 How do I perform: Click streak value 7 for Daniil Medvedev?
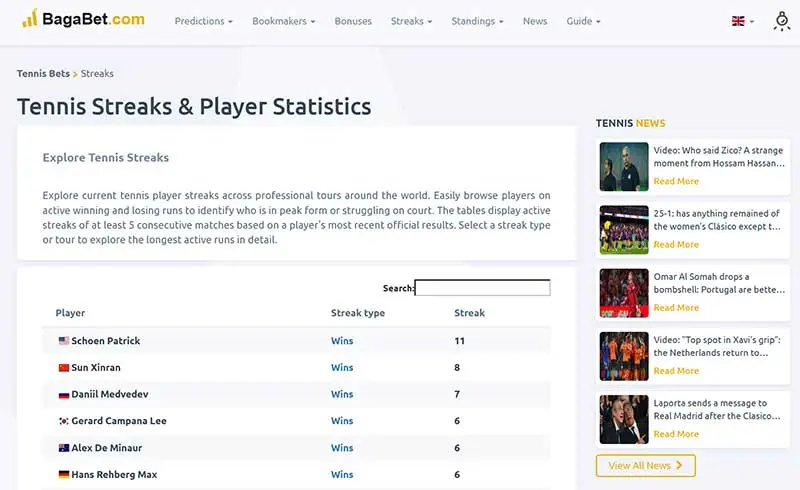point(457,394)
